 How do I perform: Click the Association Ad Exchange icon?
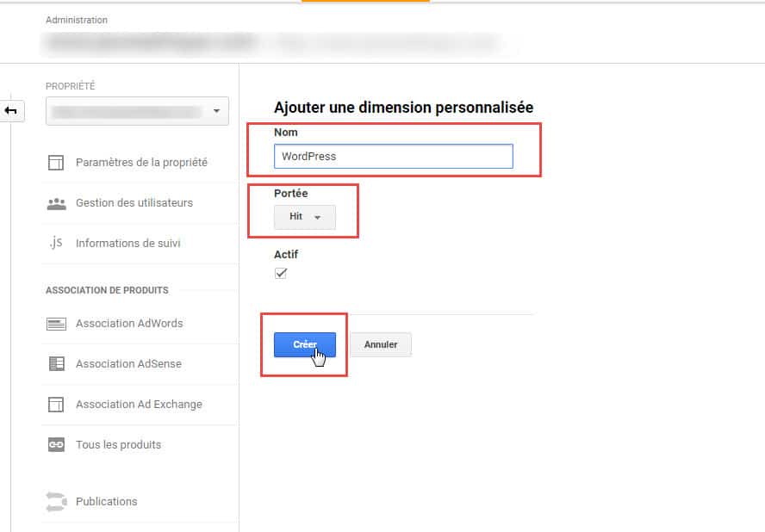click(56, 405)
